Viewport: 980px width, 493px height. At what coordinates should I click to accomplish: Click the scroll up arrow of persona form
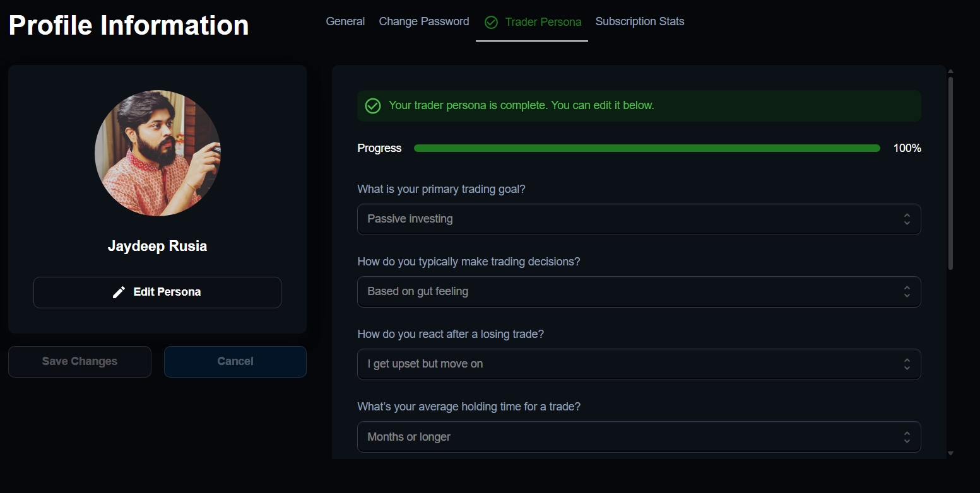950,71
